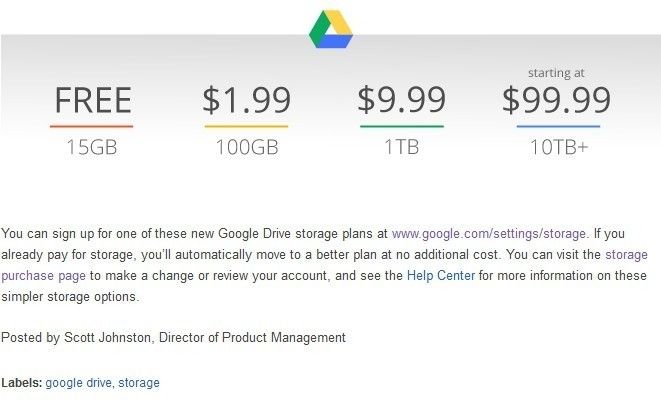Select the 15GB storage text
This screenshot has height=403, width=661.
(92, 147)
